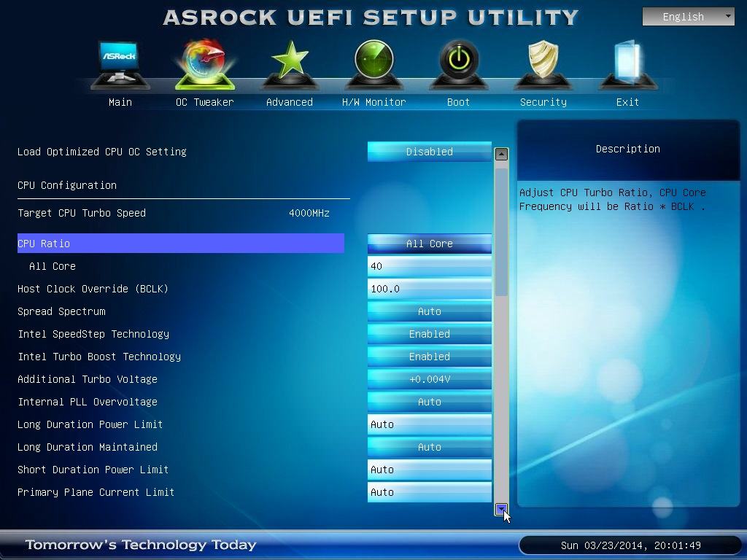
Task: Select Host Clock Override (BCLK) label
Action: (93, 289)
